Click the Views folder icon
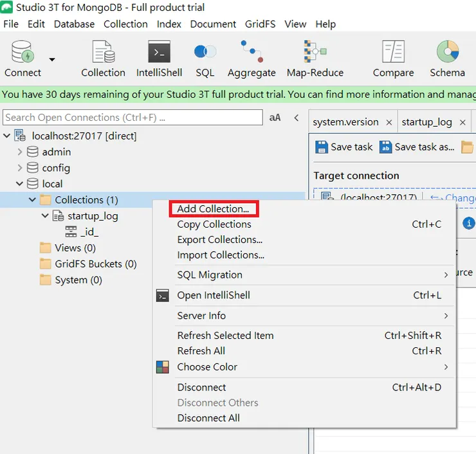Viewport: 476px width, 454px height. pyautogui.click(x=46, y=248)
